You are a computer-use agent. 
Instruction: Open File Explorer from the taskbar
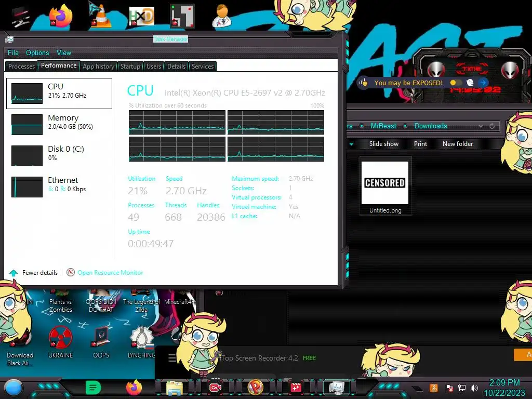click(x=175, y=388)
